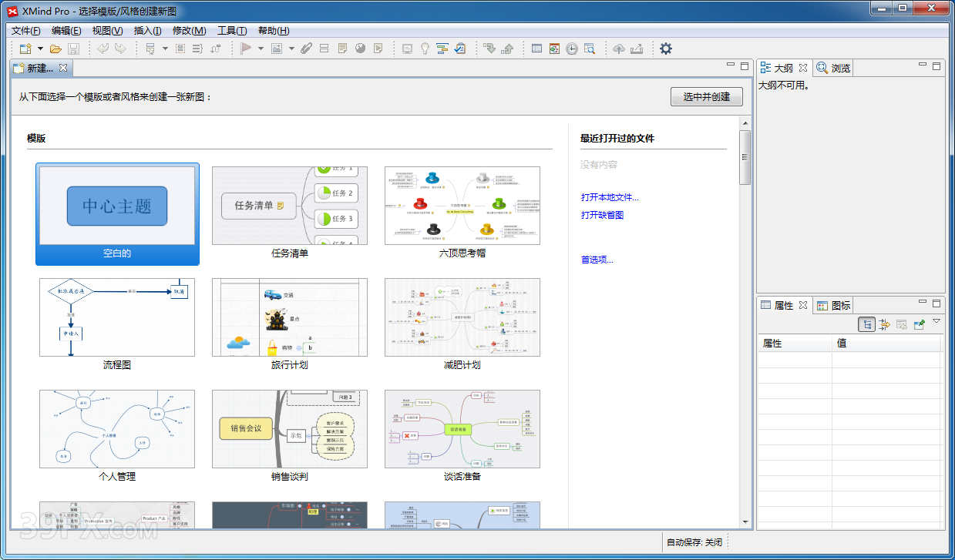955x560 pixels.
Task: Click the brainstorming light bulb icon
Action: [425, 49]
